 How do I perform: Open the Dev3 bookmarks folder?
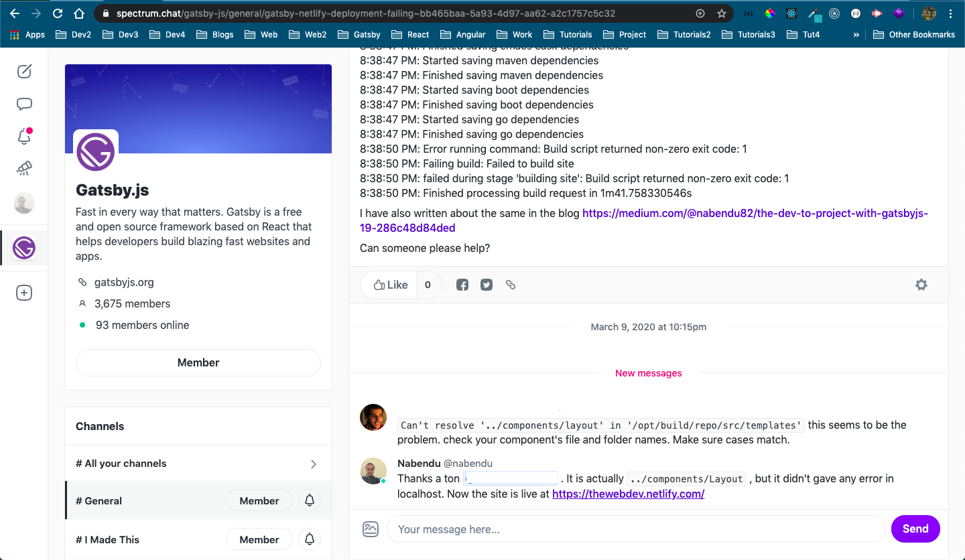(x=120, y=34)
